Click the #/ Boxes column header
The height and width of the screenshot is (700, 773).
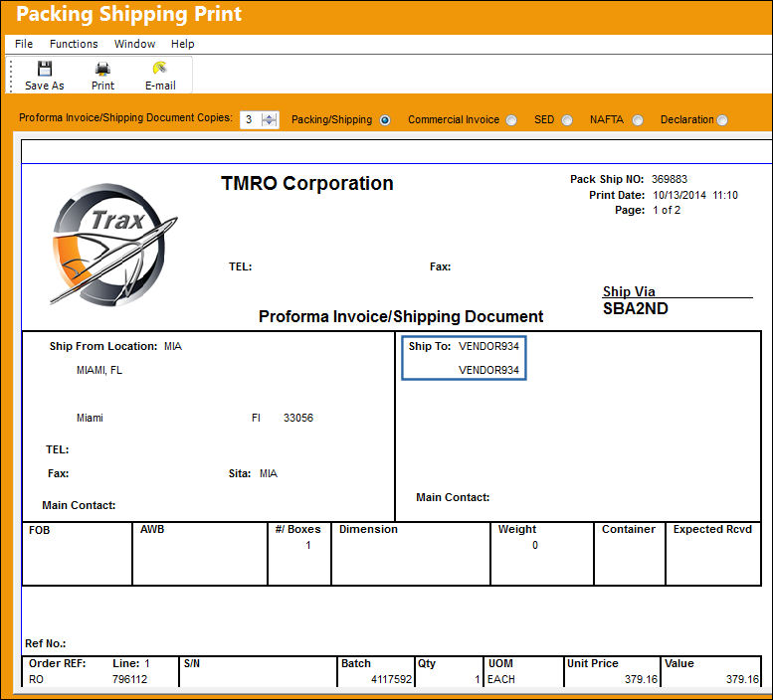[297, 530]
